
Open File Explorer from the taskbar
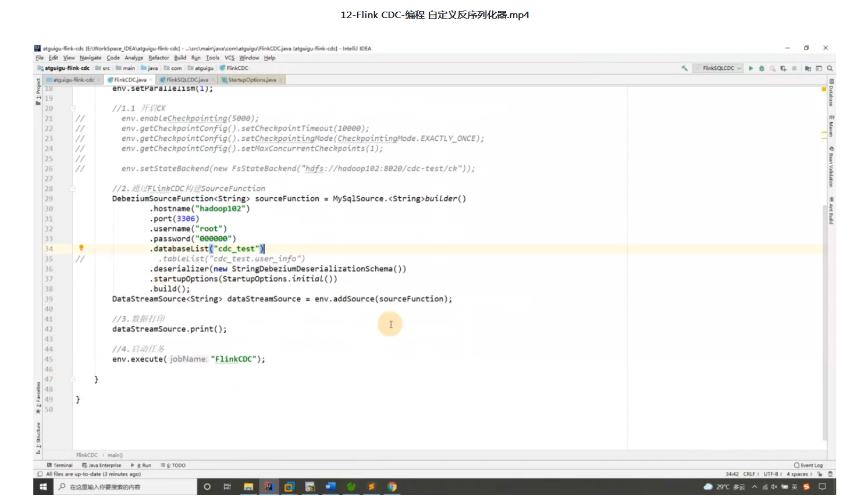(x=248, y=487)
